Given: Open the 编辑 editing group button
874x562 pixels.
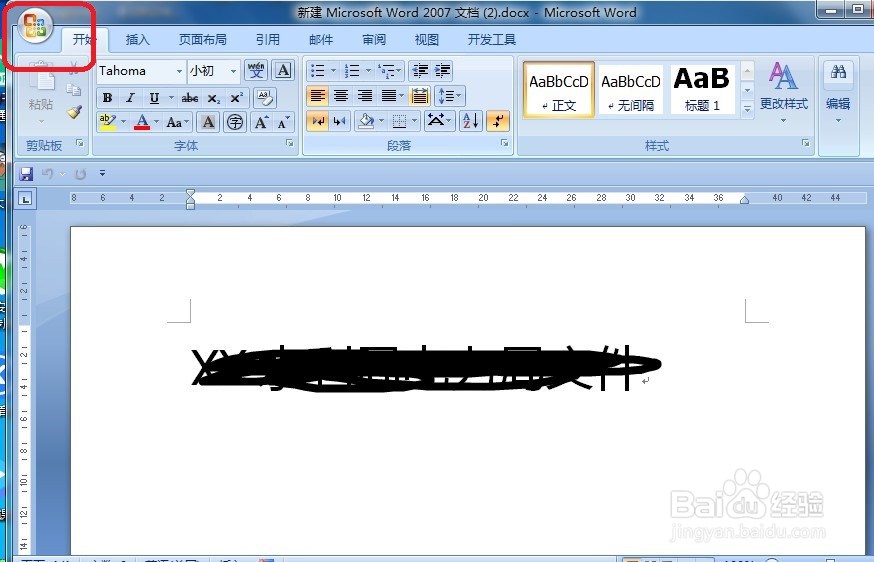Looking at the screenshot, I should click(838, 93).
